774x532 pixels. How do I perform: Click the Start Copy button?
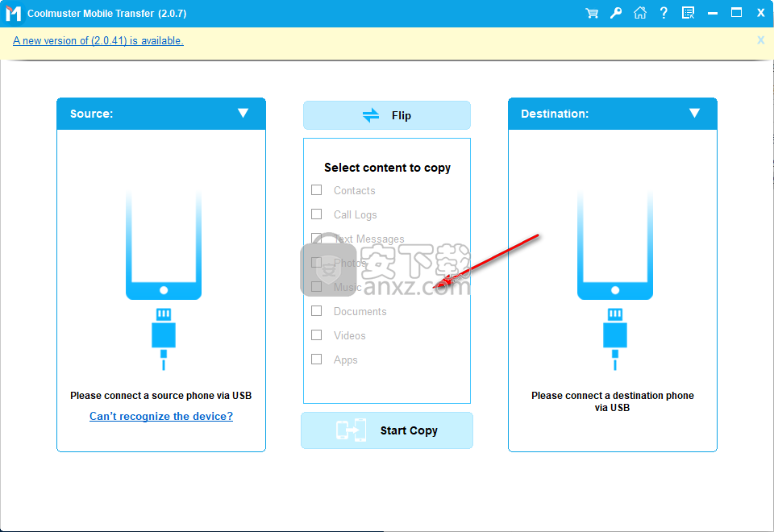coord(387,430)
